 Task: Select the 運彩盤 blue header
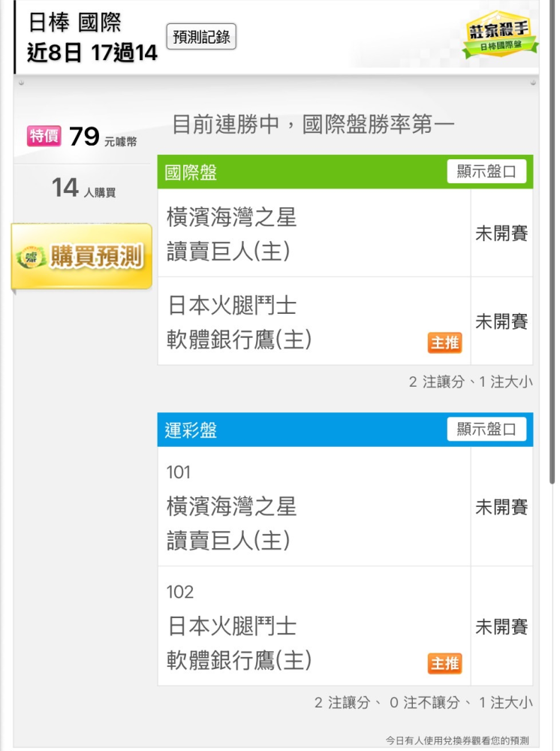345,430
